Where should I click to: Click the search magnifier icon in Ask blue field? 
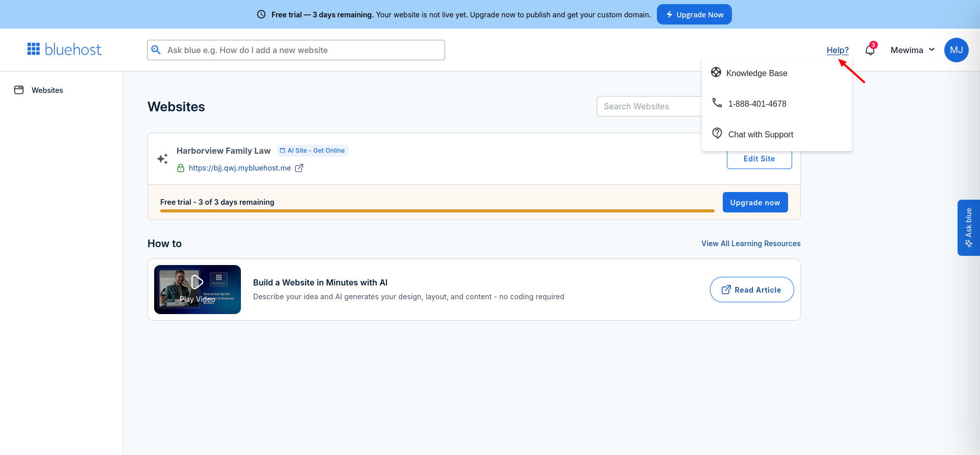[x=156, y=50]
